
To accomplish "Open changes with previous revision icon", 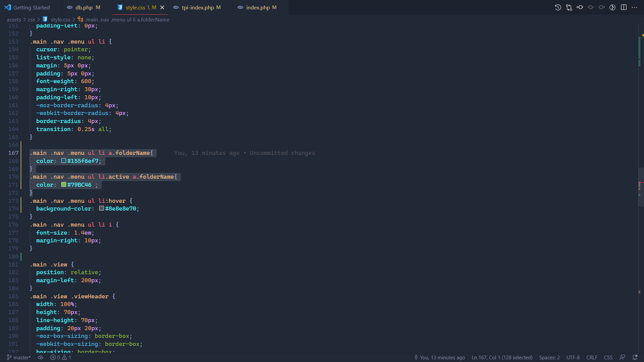I will [580, 7].
